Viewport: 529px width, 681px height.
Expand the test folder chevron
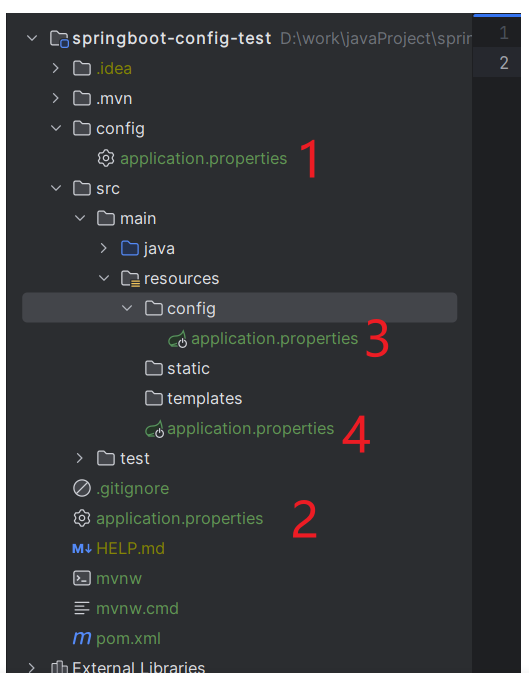coord(79,458)
